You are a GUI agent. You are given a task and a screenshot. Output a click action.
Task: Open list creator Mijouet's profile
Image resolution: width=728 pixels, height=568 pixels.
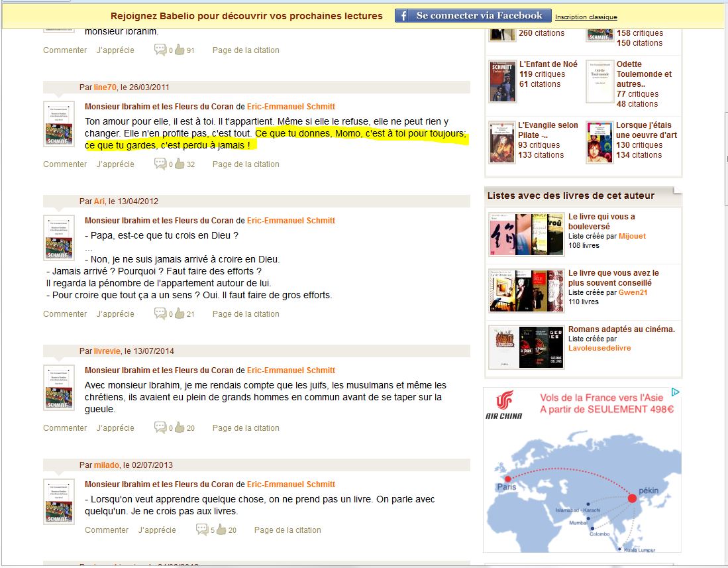[632, 236]
